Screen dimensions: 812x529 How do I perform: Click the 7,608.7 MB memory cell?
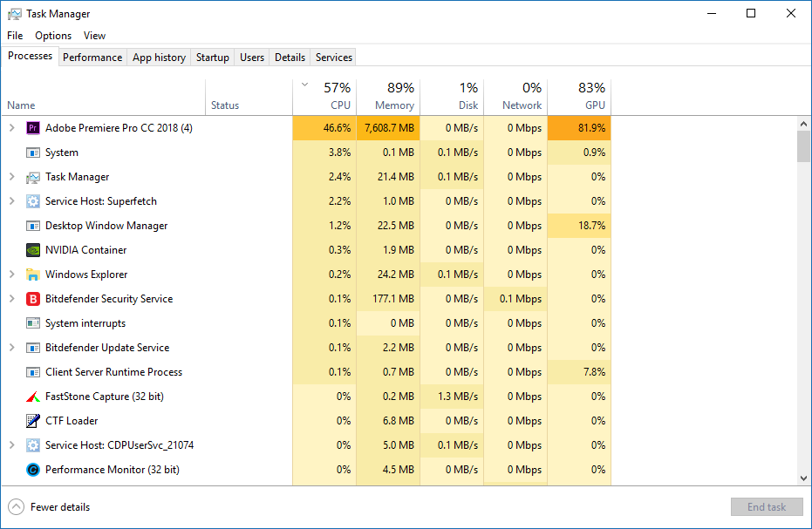[x=388, y=128]
